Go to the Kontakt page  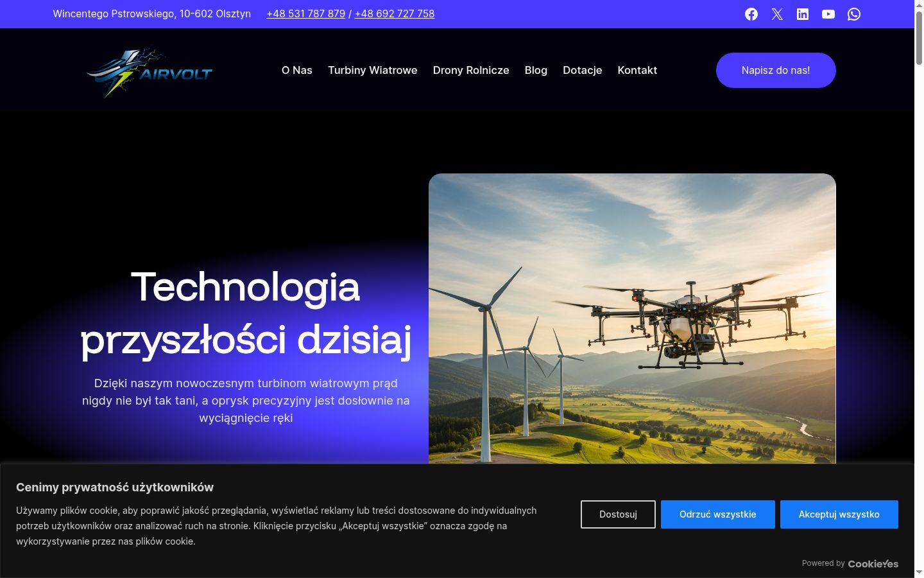coord(637,70)
